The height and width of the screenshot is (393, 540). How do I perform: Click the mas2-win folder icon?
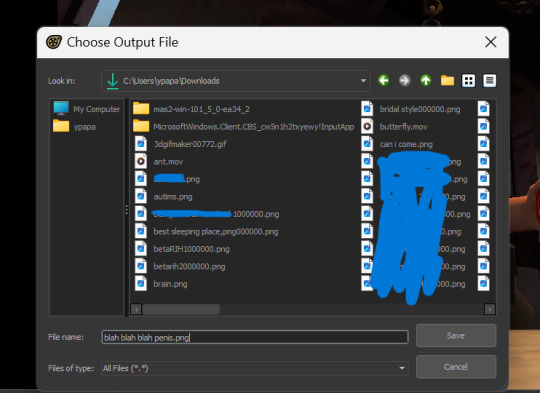point(141,108)
